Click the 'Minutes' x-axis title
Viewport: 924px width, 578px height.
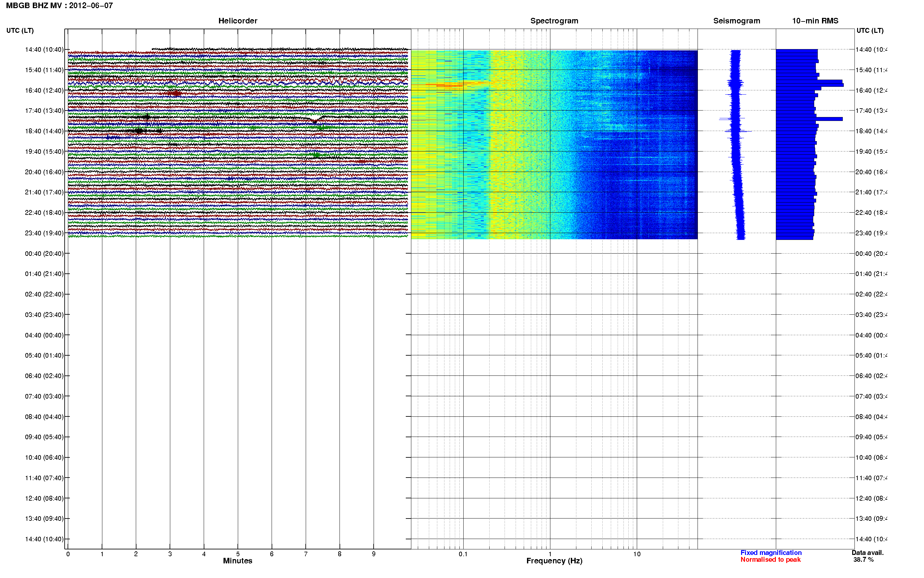pyautogui.click(x=237, y=561)
